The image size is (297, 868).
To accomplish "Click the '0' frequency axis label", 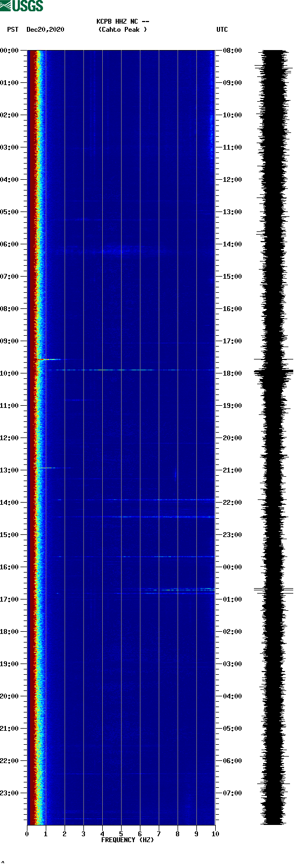I will [x=27, y=834].
